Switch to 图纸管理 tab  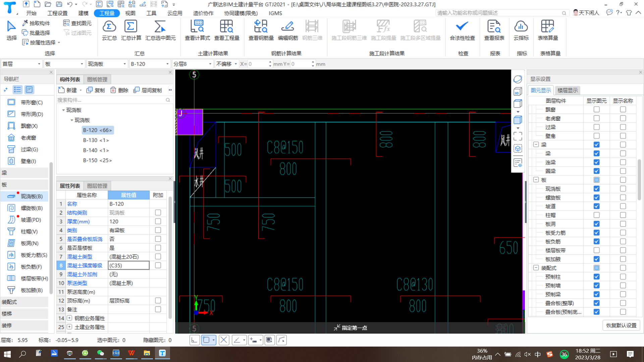97,79
